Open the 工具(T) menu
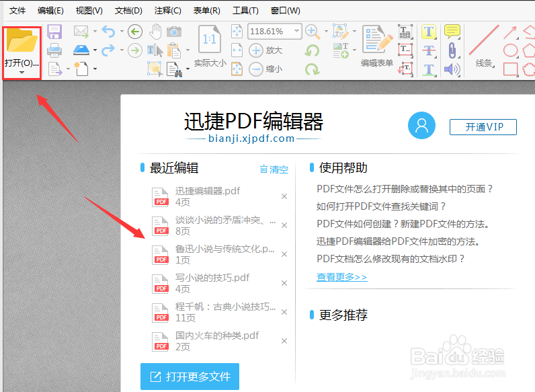 [x=245, y=11]
